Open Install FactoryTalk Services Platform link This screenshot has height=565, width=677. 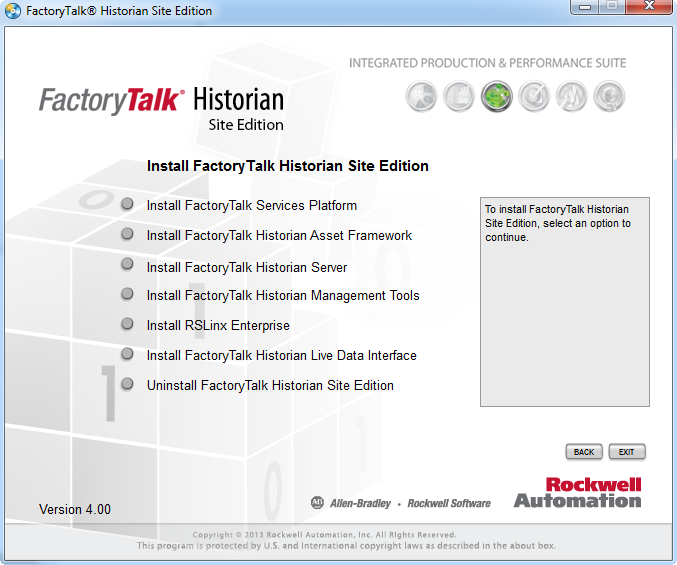(252, 205)
